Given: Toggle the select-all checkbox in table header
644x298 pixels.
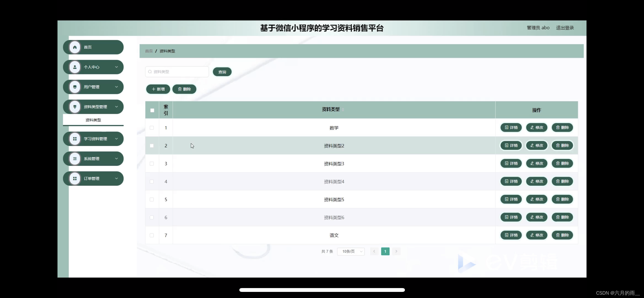Looking at the screenshot, I should click(152, 110).
